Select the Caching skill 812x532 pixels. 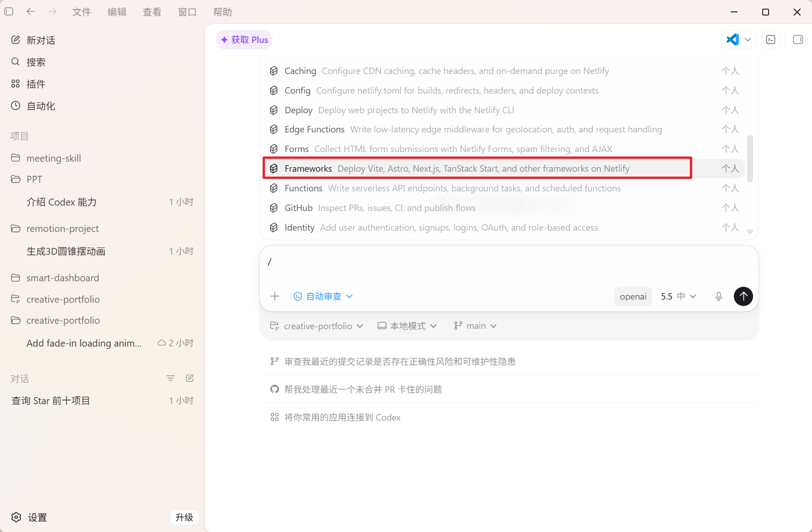point(504,71)
